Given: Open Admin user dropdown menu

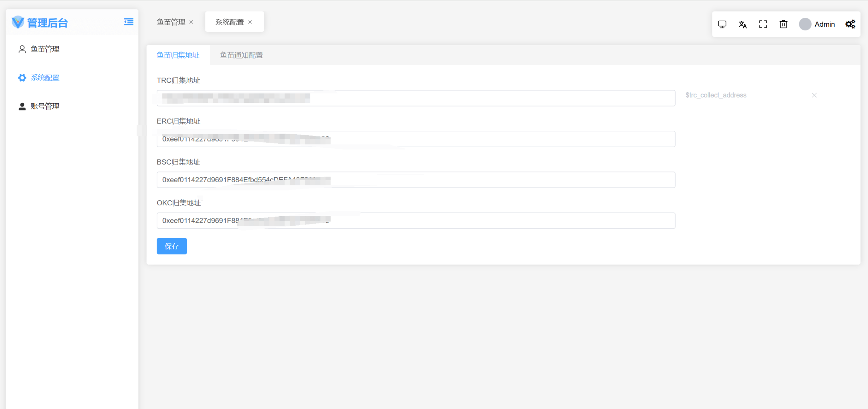Looking at the screenshot, I should point(824,24).
